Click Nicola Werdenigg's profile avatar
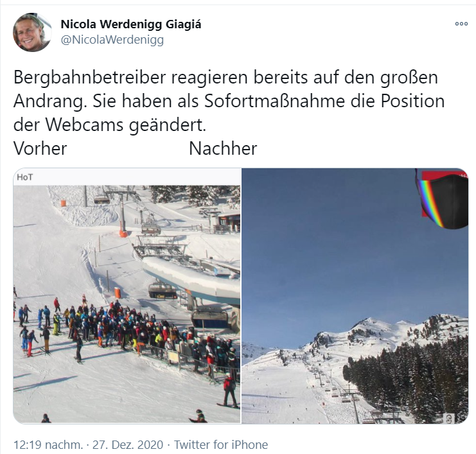 coord(32,32)
